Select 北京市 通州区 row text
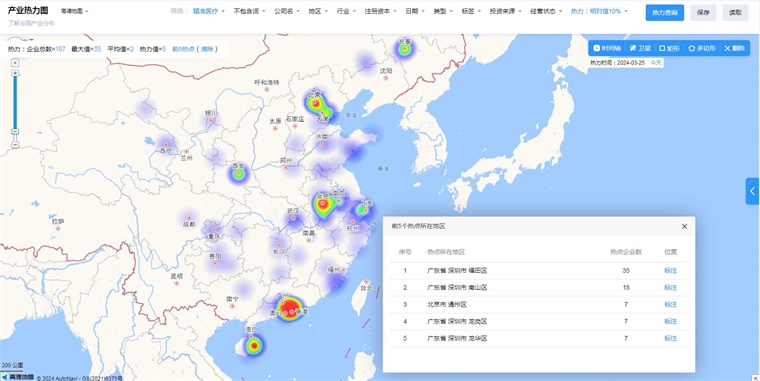The image size is (760, 381). click(x=446, y=304)
